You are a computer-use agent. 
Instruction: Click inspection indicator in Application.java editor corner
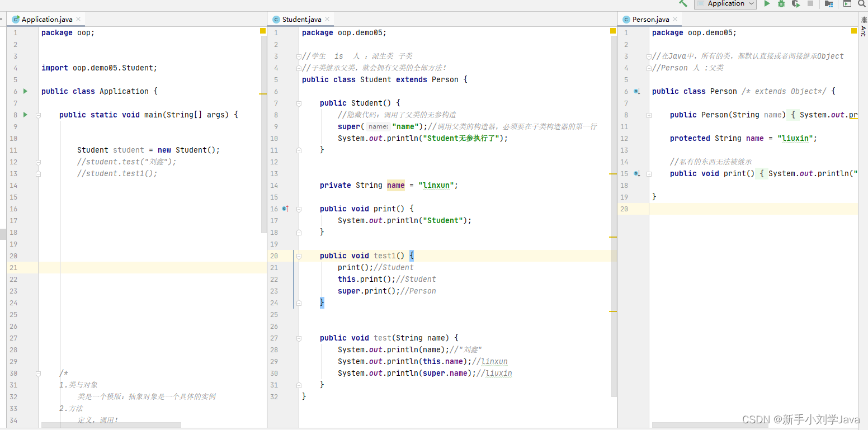tap(263, 31)
